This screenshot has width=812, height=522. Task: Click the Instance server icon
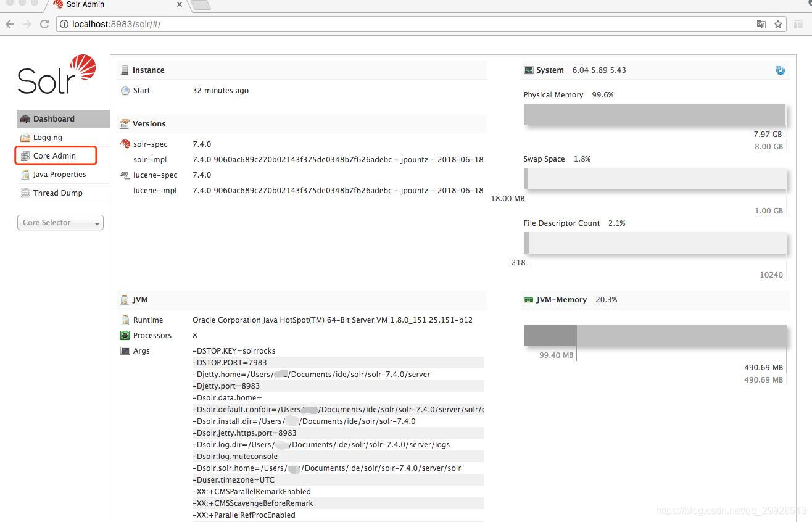coord(125,70)
